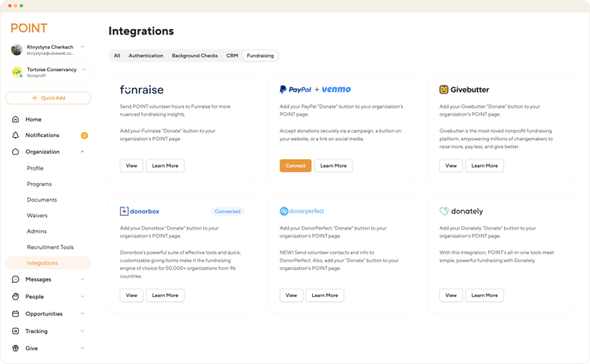Open Admins in sidebar

[x=37, y=231]
